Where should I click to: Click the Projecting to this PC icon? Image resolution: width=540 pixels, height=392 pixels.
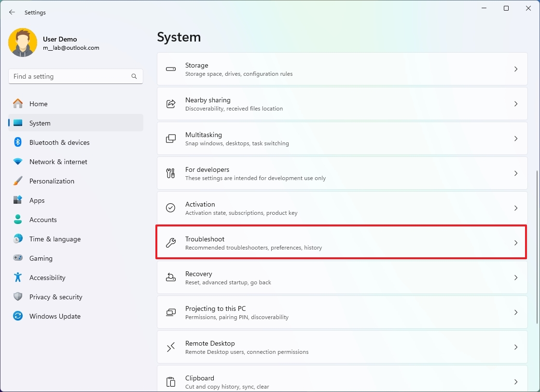click(x=171, y=312)
